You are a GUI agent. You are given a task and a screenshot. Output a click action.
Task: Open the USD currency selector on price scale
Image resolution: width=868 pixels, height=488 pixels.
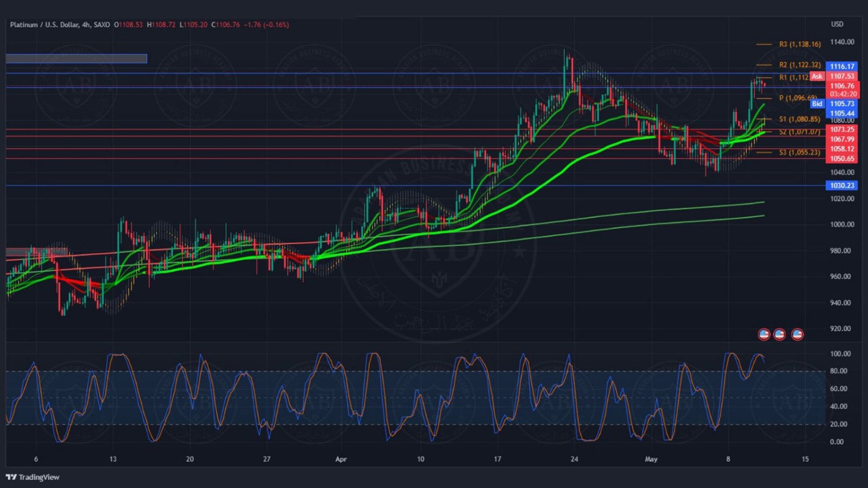tap(837, 24)
